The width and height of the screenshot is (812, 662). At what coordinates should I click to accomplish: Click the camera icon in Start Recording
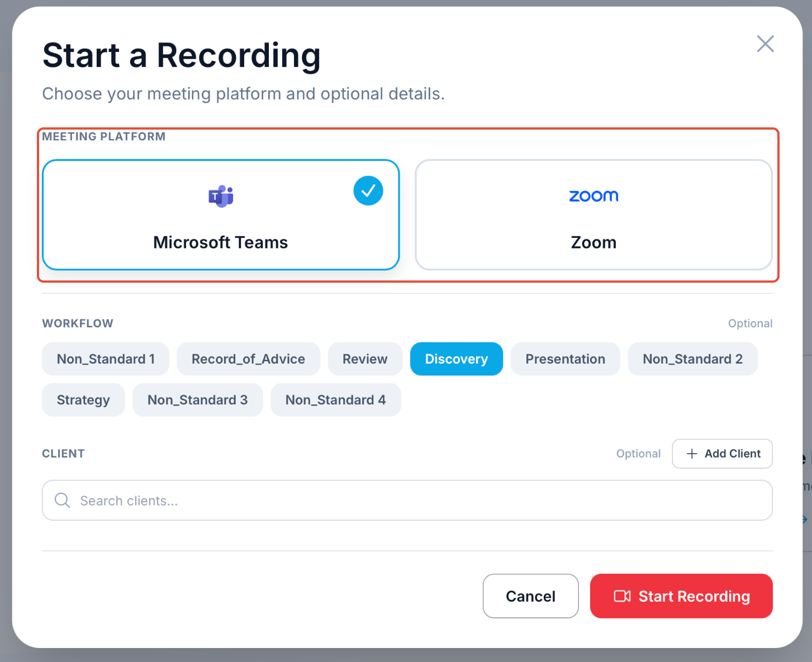pos(622,596)
